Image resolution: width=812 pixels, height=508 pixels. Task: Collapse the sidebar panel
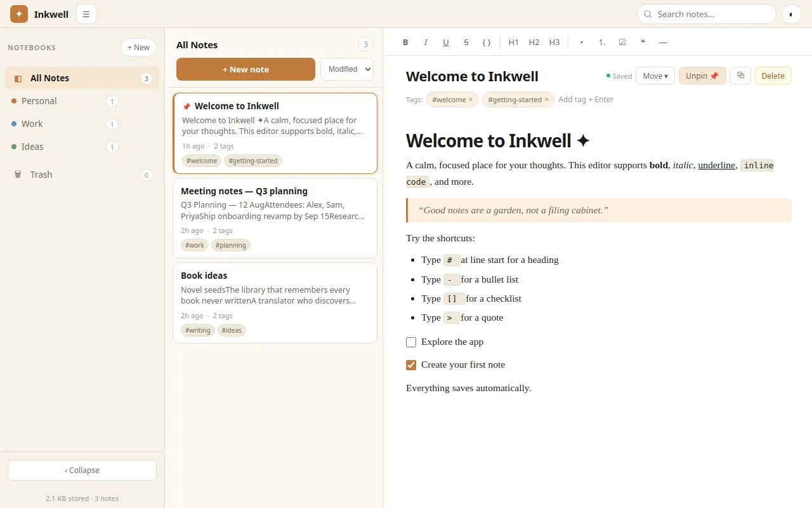tap(82, 471)
